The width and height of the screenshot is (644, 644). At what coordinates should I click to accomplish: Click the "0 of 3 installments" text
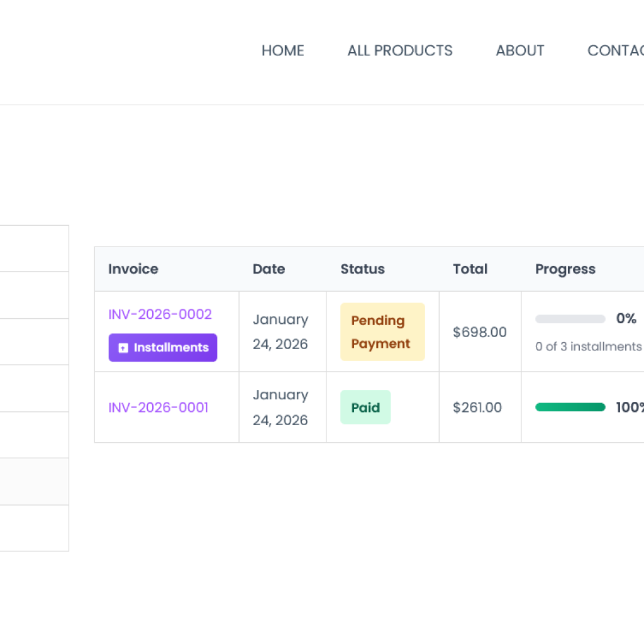pyautogui.click(x=588, y=347)
